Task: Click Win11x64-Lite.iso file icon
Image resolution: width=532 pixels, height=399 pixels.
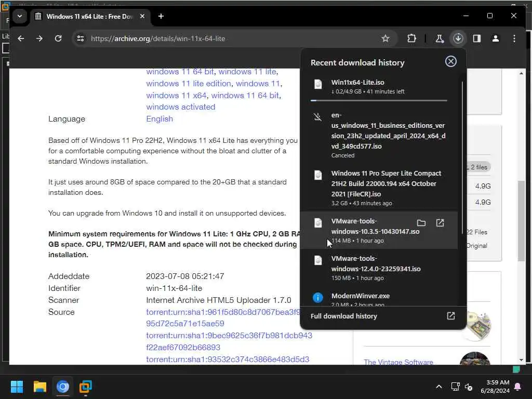Action: [x=318, y=84]
